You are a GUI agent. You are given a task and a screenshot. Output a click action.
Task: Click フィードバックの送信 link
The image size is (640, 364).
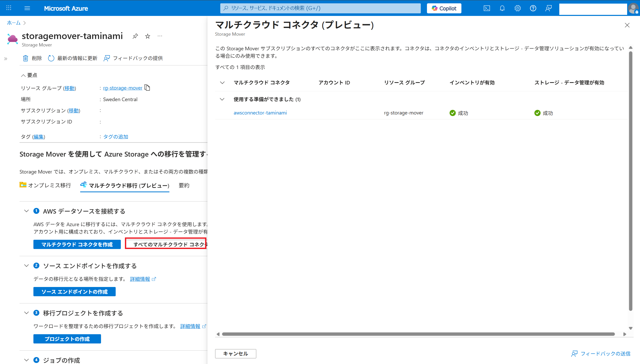click(x=601, y=354)
